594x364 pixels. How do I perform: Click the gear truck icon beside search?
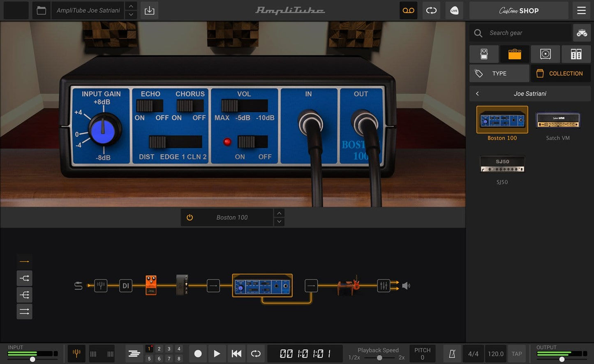[x=582, y=33]
